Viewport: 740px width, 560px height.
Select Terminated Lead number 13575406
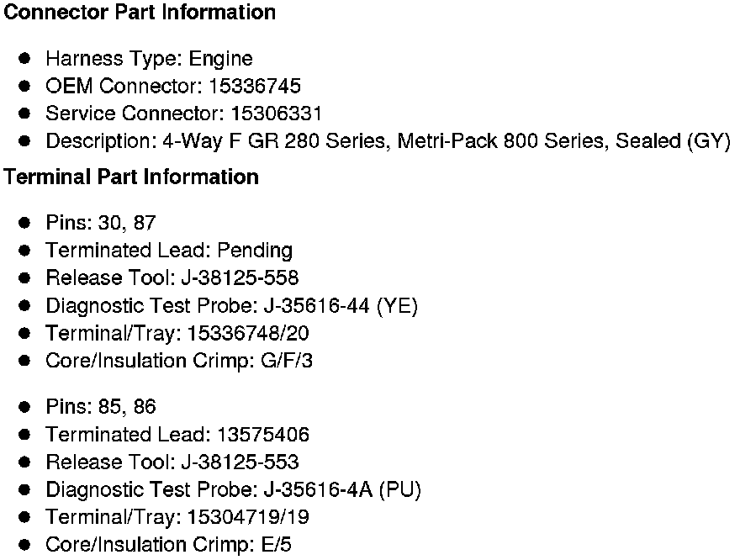(x=263, y=435)
